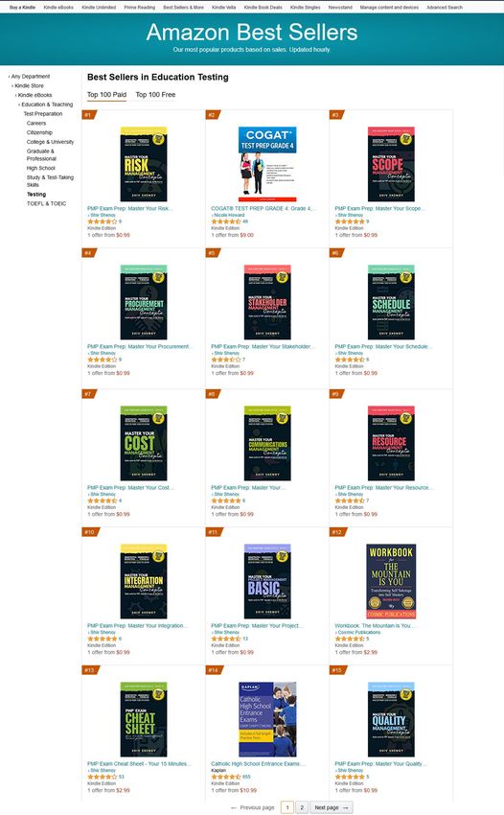This screenshot has height=815, width=504.
Task: Open College & University category
Action: click(51, 142)
